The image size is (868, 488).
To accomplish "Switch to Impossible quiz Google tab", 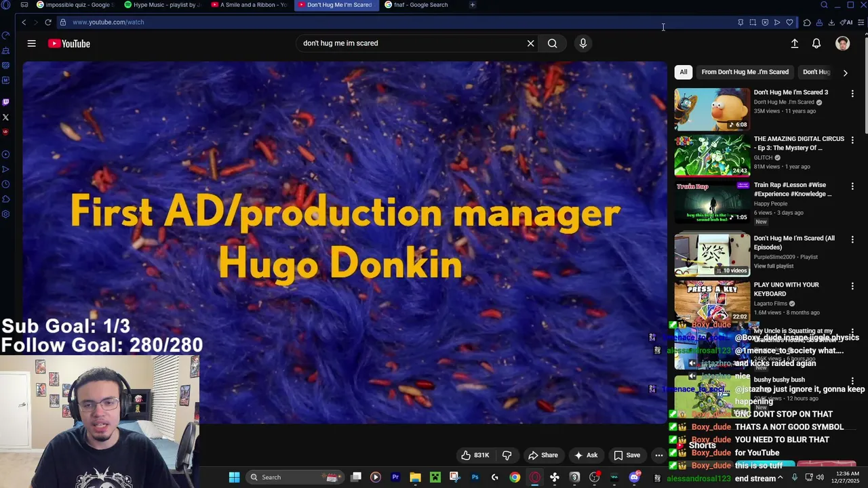I will coord(75,5).
